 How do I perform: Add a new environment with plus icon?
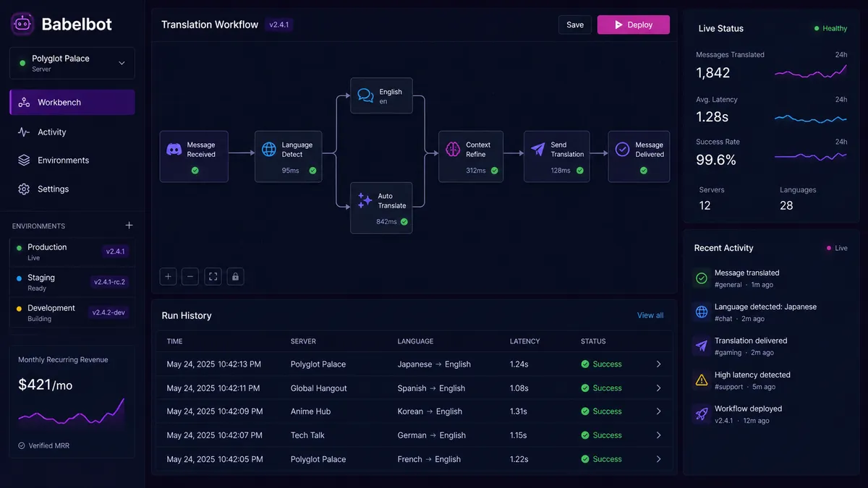pos(129,226)
